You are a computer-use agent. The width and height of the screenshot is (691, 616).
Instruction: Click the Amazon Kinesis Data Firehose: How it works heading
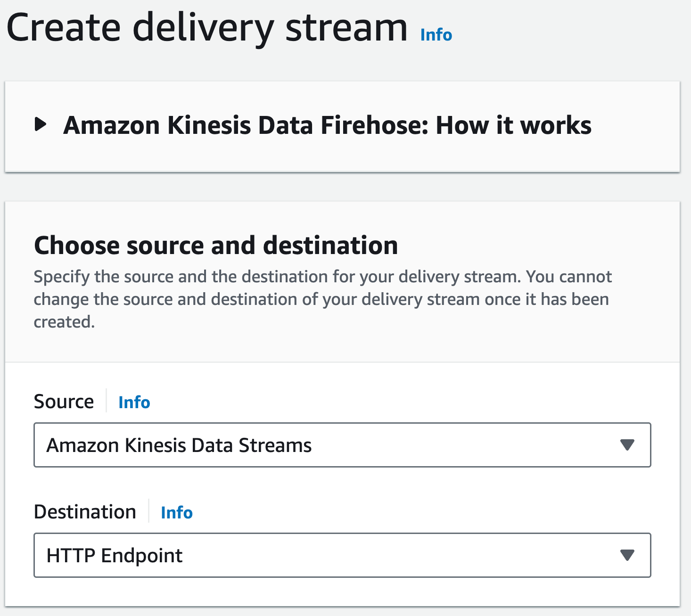[x=327, y=125]
